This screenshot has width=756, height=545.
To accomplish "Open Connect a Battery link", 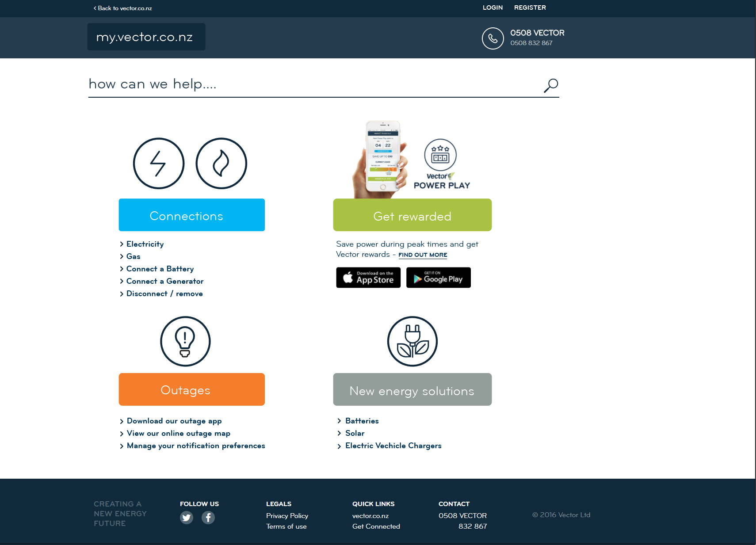I will tap(160, 269).
